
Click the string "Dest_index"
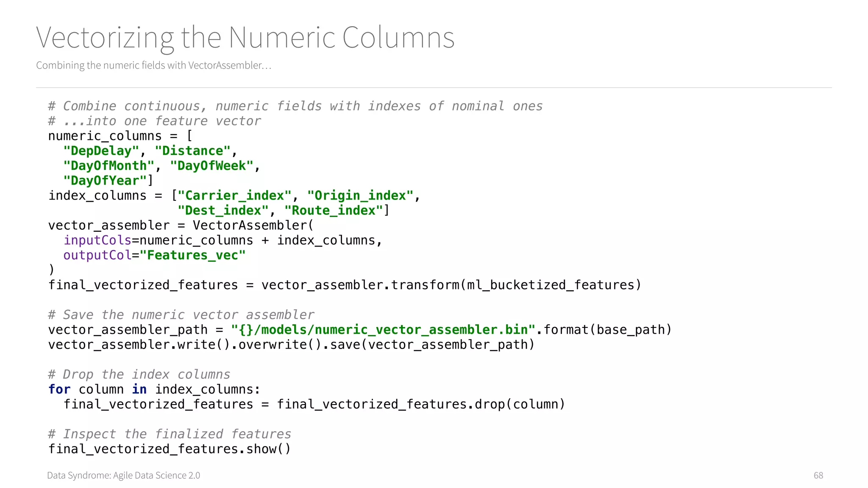pos(223,211)
